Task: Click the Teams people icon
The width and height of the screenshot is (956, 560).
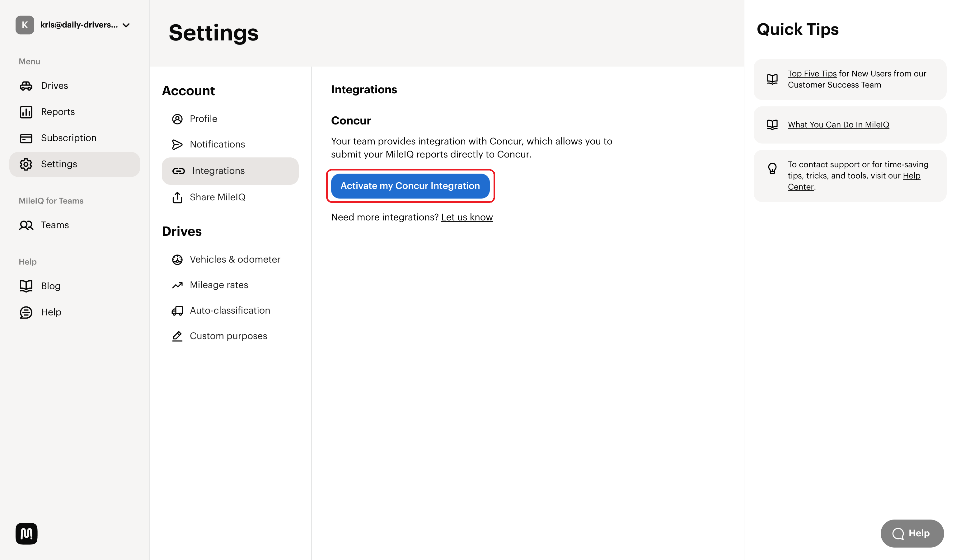Action: point(26,225)
